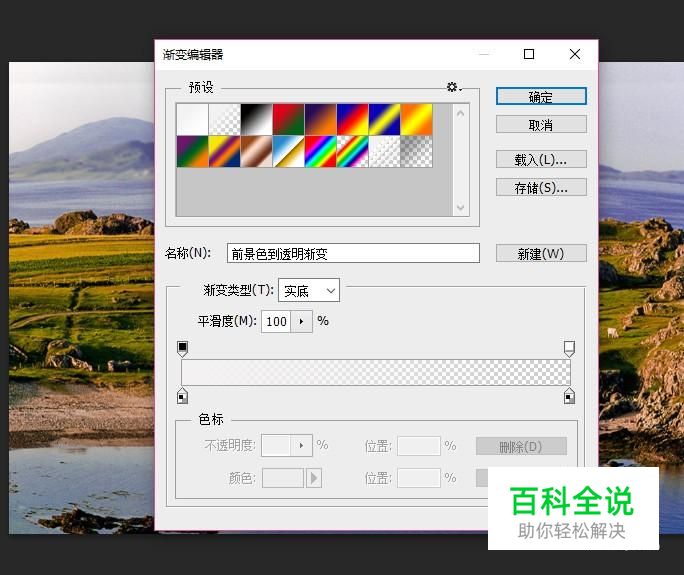Click the 载入(L)... button
The height and width of the screenshot is (575, 684).
[541, 159]
